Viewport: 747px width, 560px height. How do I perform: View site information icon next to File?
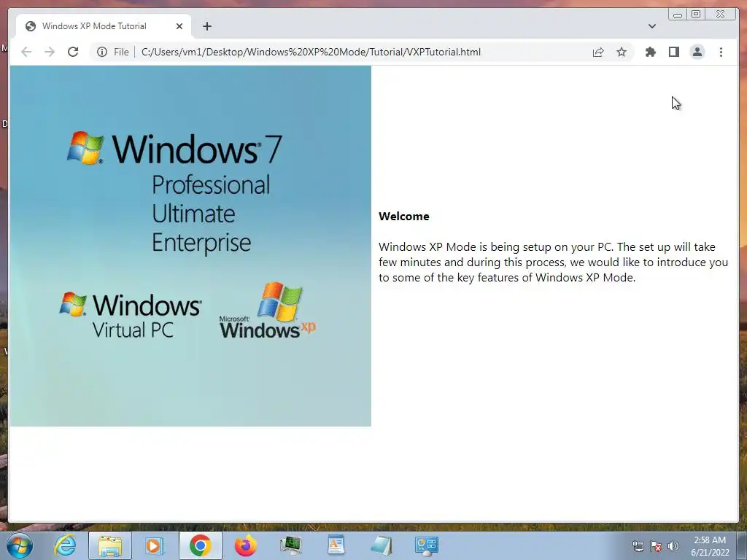tap(102, 52)
